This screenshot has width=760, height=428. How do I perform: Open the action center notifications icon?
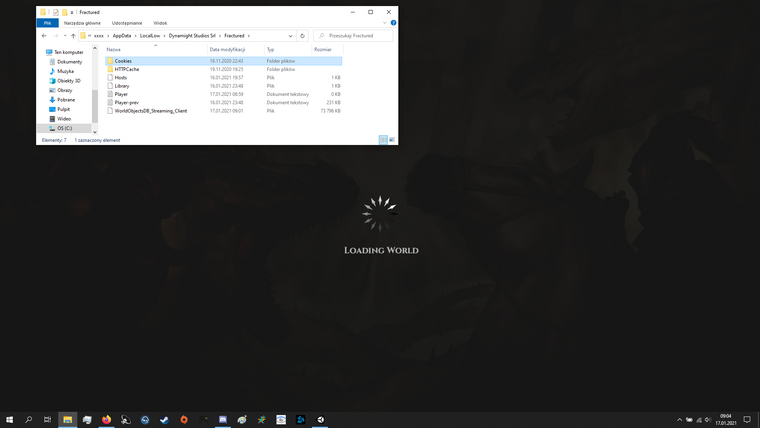tap(747, 420)
